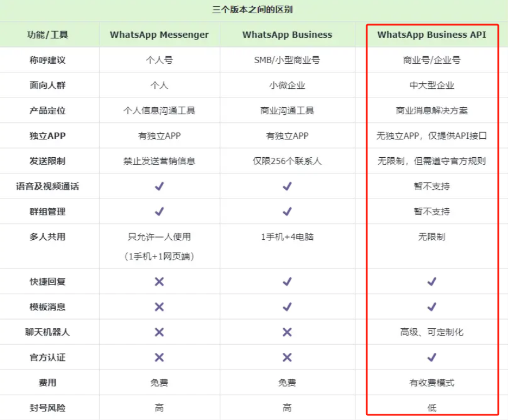Click the 只允许一人使用 text
This screenshot has width=508, height=420.
pos(159,237)
